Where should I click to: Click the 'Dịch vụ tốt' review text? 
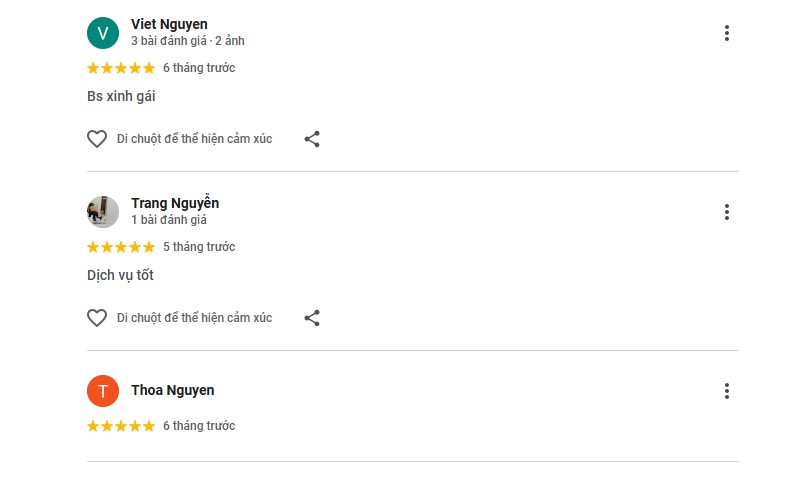120,275
